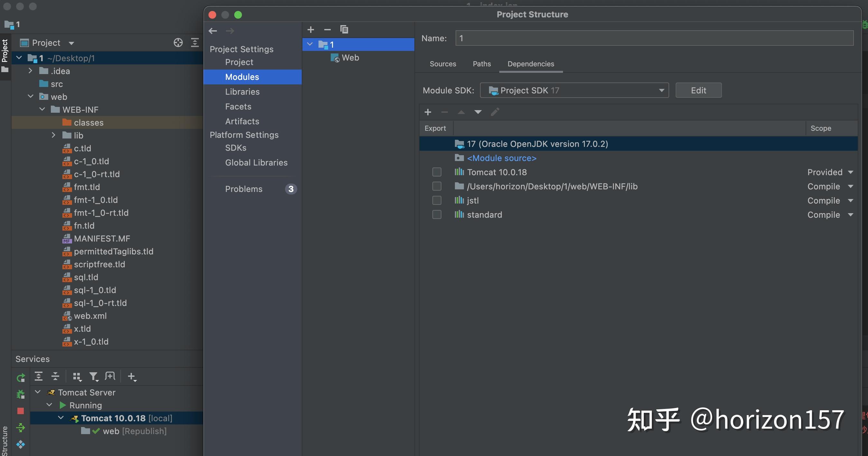
Task: Open the Module SDK dropdown
Action: pyautogui.click(x=574, y=90)
